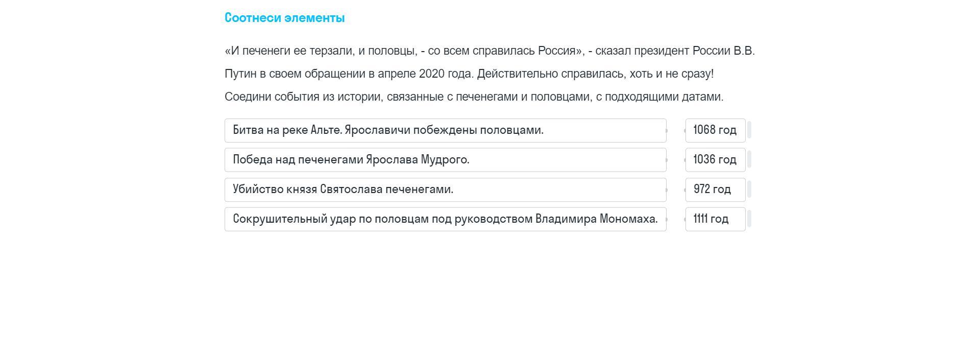Click connector dot left of '1111 год'

click(685, 220)
